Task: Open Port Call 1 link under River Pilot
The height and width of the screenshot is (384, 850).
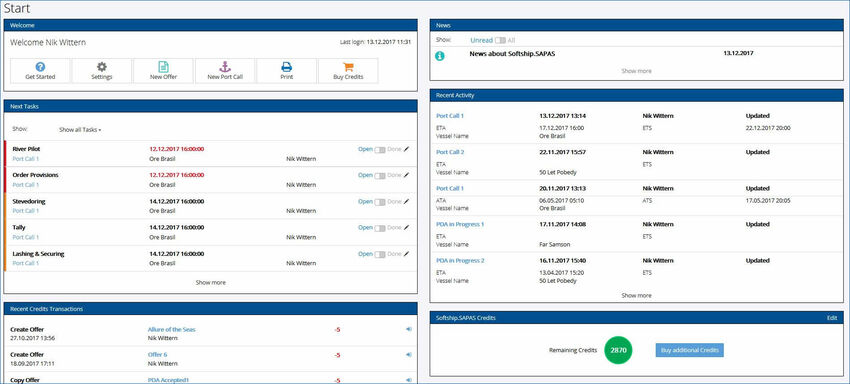Action: pos(25,159)
